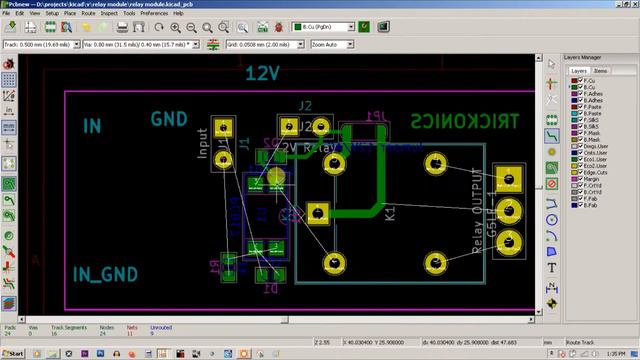Click the Windows Start button
The height and width of the screenshot is (360, 640).
coord(13,353)
